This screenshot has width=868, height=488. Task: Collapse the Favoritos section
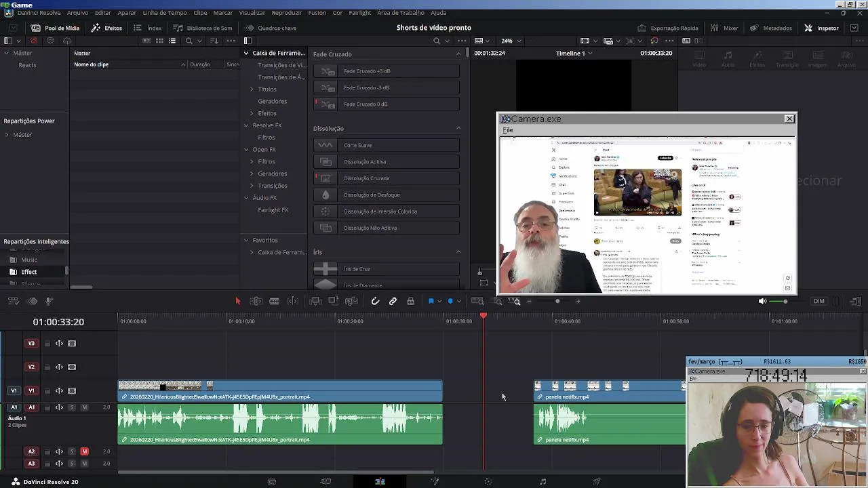click(246, 240)
